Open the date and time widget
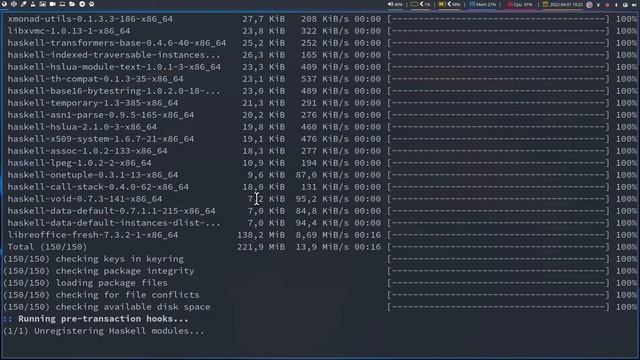Viewport: 640px width, 360px height. point(563,4)
